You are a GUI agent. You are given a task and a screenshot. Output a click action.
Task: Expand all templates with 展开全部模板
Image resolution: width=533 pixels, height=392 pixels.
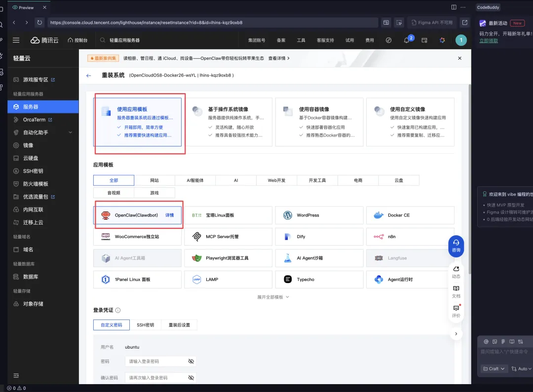(273, 297)
